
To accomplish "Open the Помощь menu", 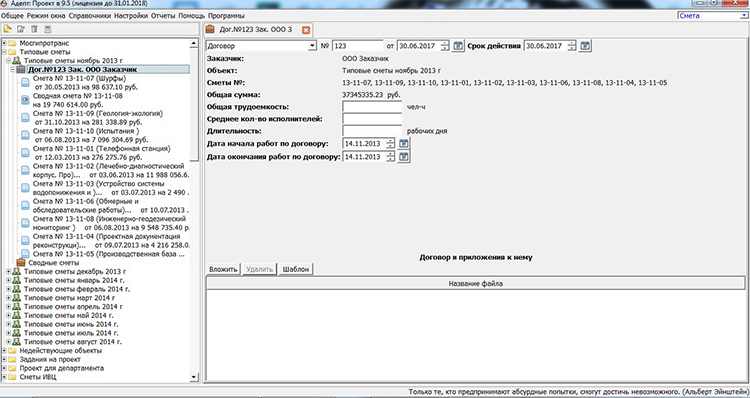I will (191, 16).
